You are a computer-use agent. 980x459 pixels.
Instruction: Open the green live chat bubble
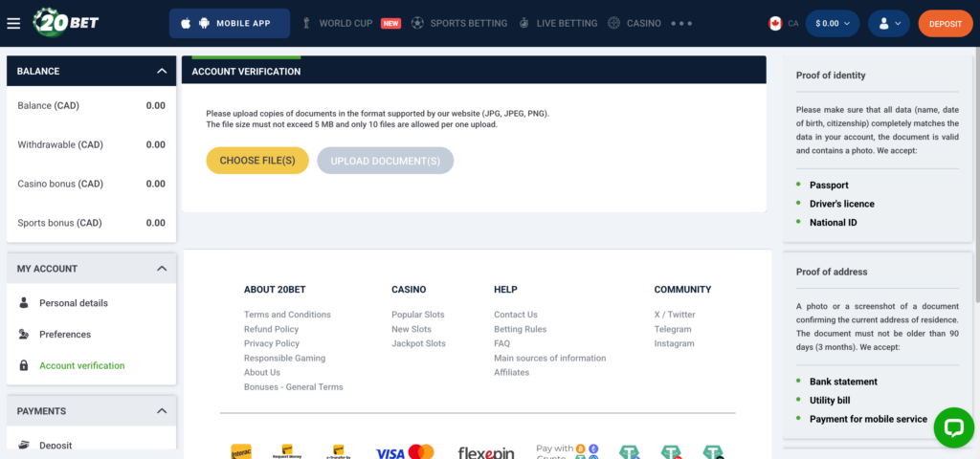click(954, 427)
